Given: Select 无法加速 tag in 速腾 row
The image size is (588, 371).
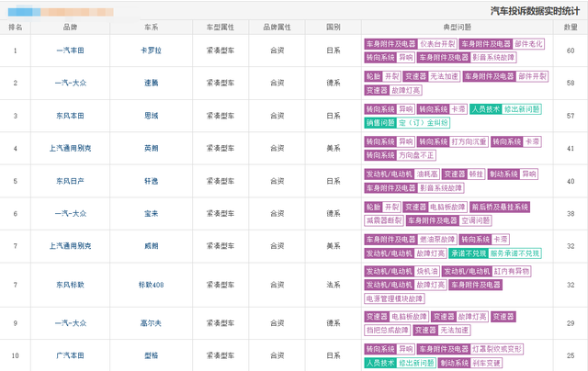Looking at the screenshot, I should click(x=444, y=76).
